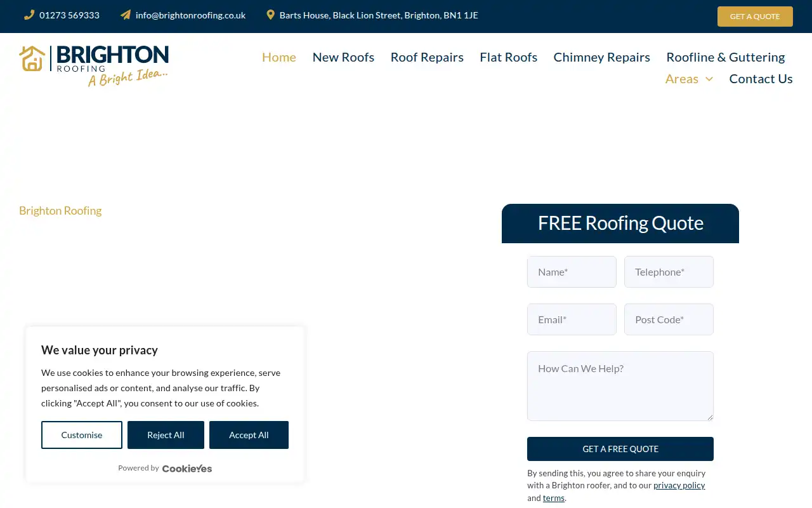Call phone number 01273 569333

coord(69,15)
